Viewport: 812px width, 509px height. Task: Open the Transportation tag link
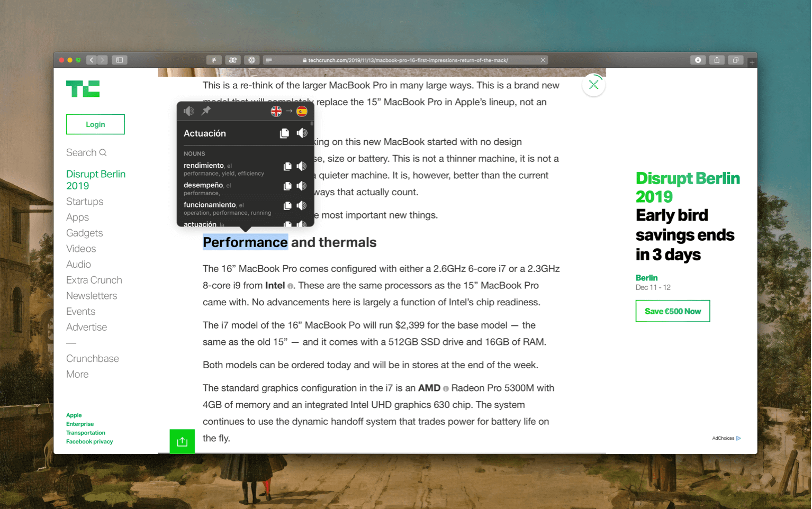coord(86,433)
